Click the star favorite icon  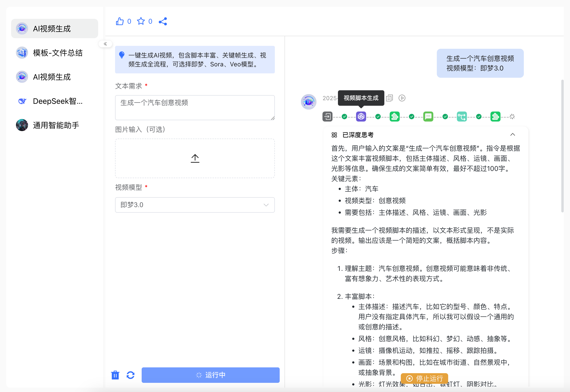point(141,21)
